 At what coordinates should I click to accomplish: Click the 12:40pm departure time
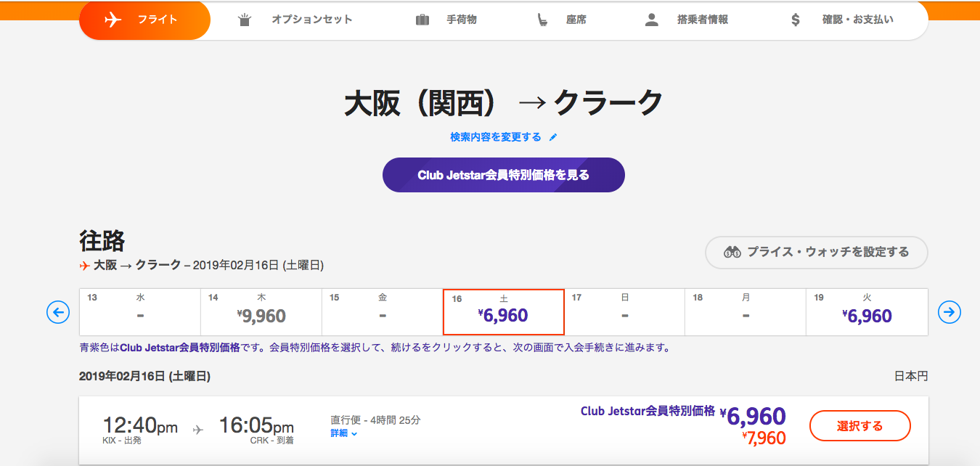click(x=139, y=425)
